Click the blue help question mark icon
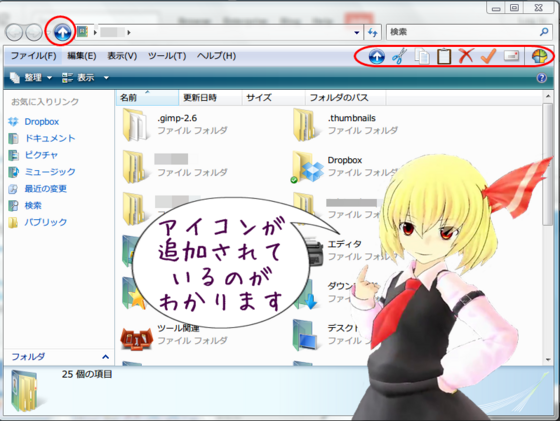The image size is (560, 421). point(541,77)
